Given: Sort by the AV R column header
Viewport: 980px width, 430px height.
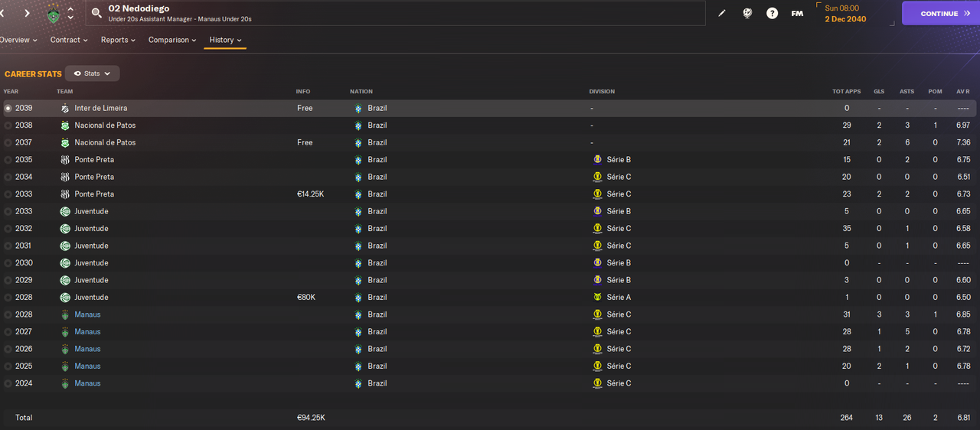Looking at the screenshot, I should tap(963, 92).
